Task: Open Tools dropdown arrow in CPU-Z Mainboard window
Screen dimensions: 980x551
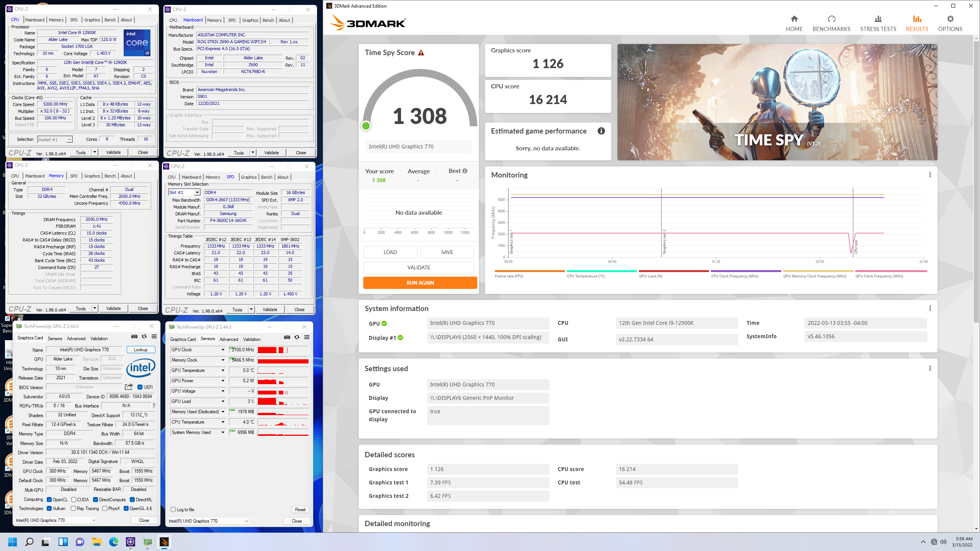Action: point(253,153)
